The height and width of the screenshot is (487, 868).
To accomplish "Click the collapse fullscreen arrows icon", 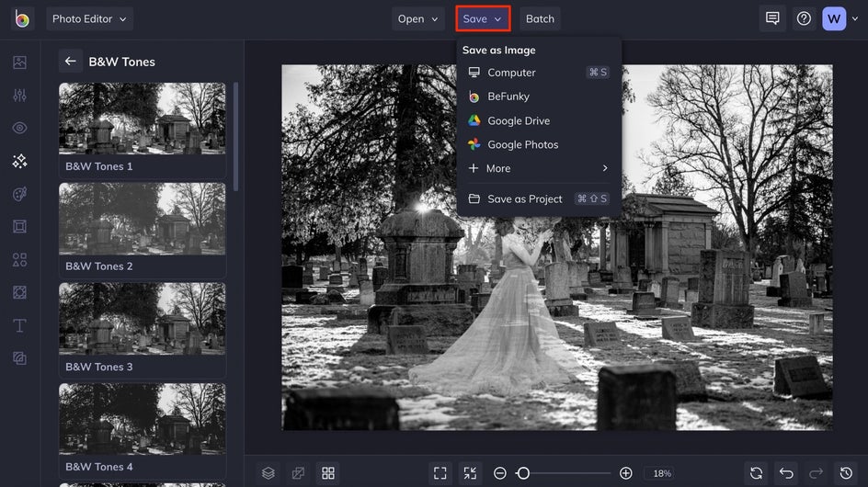I will [470, 473].
